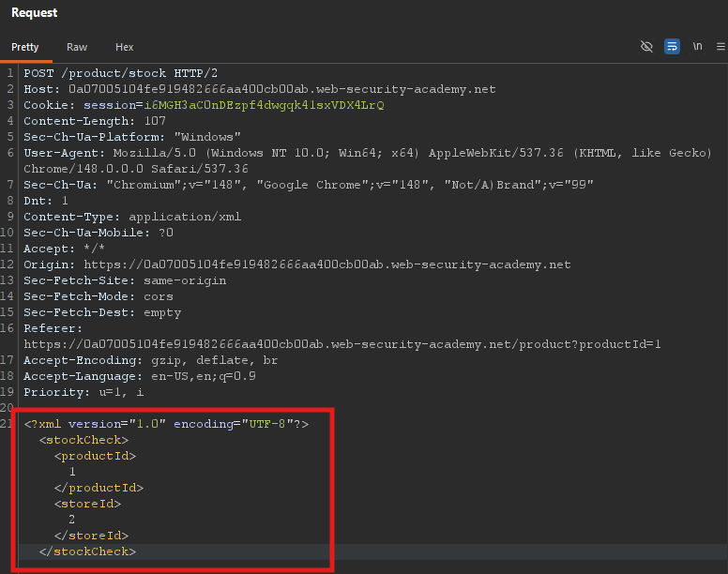Click the Accept-Encoding: gzip, deflate, br line
Screen dimensions: 728x574
click(x=151, y=360)
